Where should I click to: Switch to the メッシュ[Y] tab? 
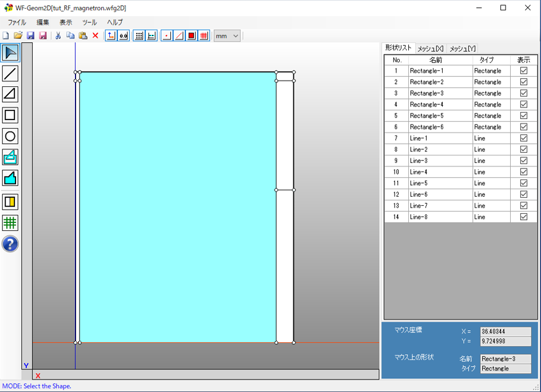(x=463, y=49)
